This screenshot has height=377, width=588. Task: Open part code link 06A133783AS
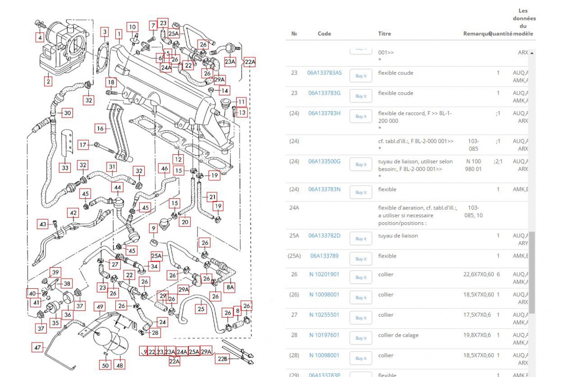(x=324, y=73)
